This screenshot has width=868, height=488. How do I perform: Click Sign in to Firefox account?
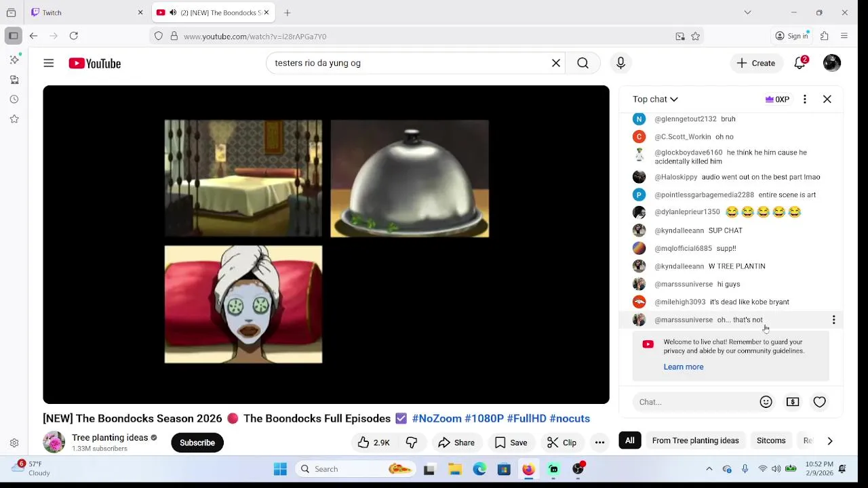791,36
